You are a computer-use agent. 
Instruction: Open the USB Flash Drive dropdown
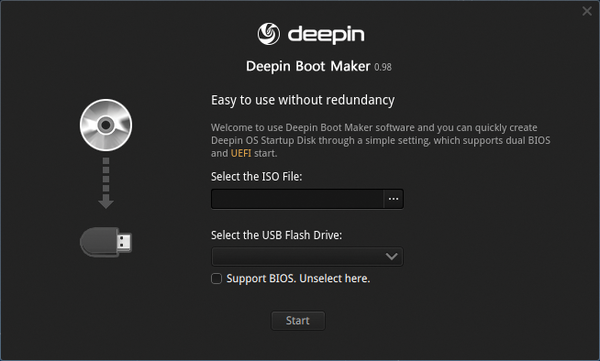click(307, 256)
